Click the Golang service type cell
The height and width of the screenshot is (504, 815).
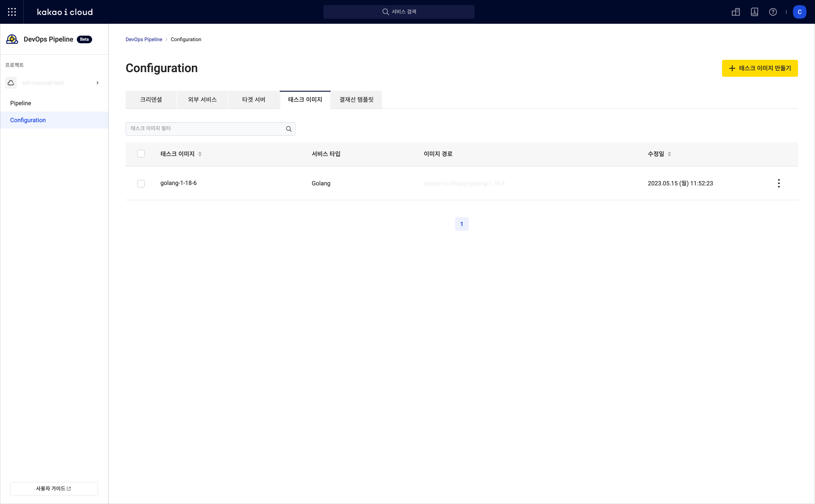pos(321,183)
